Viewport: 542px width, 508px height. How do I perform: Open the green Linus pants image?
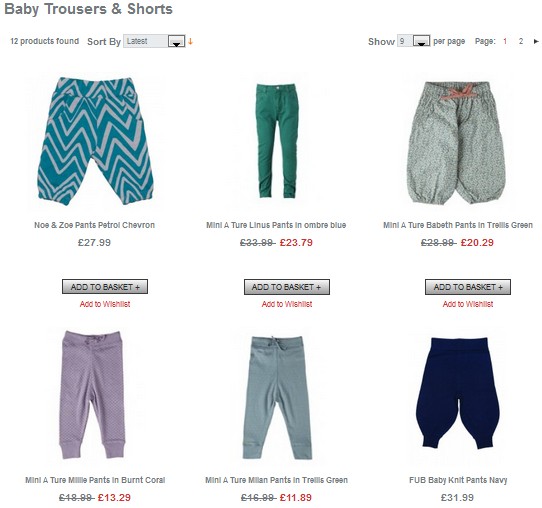(277, 141)
